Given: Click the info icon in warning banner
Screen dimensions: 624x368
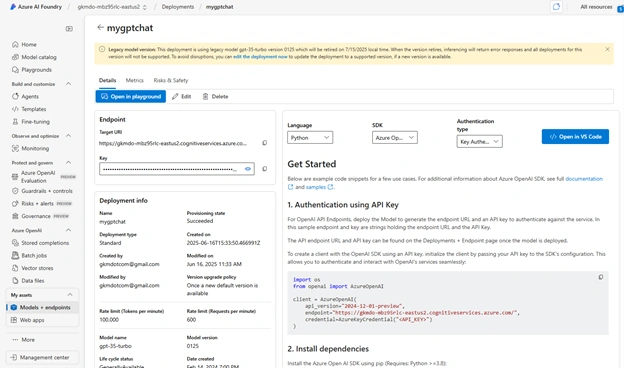Looking at the screenshot, I should 102,49.
